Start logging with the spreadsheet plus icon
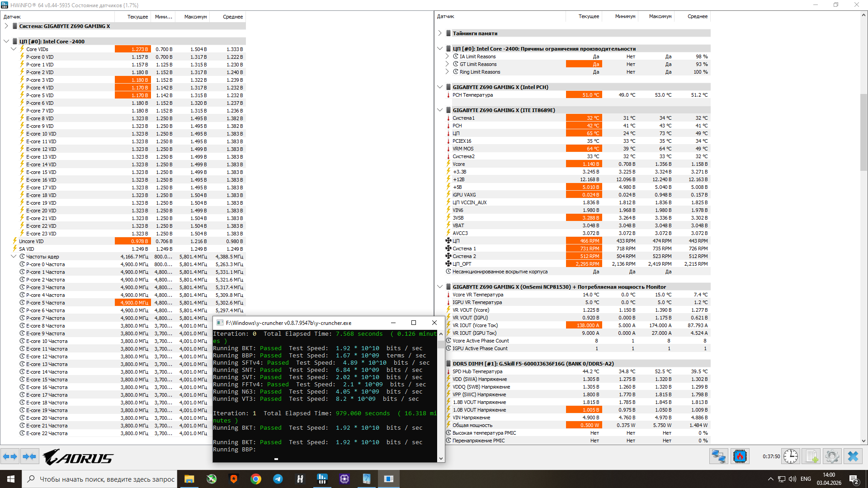The image size is (868, 488). [811, 457]
